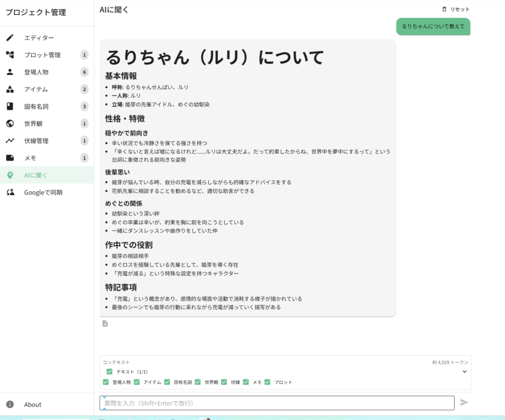Open 世界観 via the globe icon
505x420 pixels.
(10, 124)
